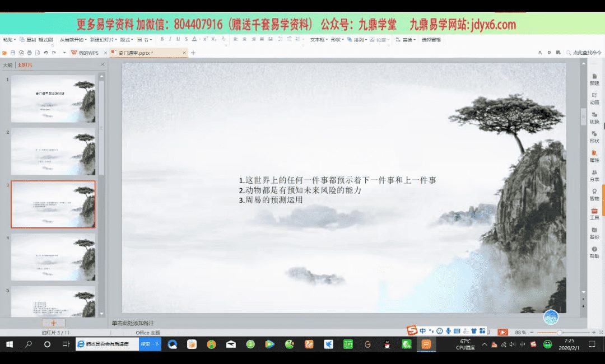Image resolution: width=605 pixels, height=364 pixels.
Task: Open the 从当前开始 slideshow dropdown
Action: pyautogui.click(x=73, y=40)
